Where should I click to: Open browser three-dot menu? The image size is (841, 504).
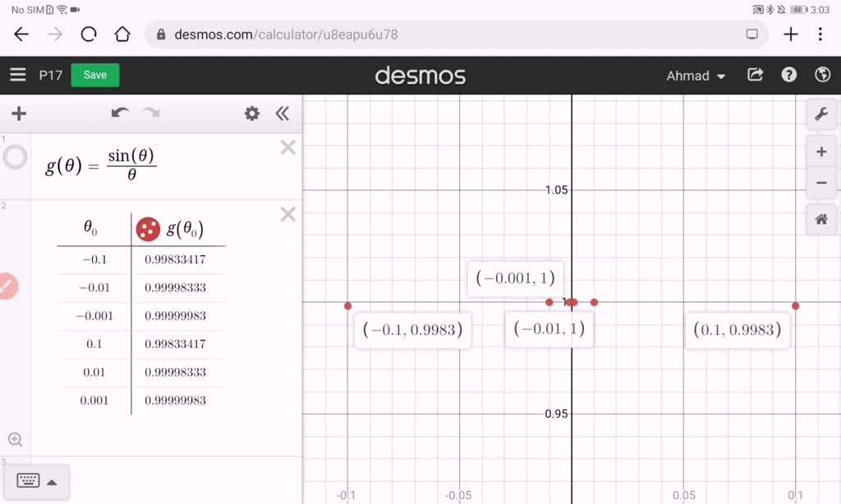(x=820, y=34)
